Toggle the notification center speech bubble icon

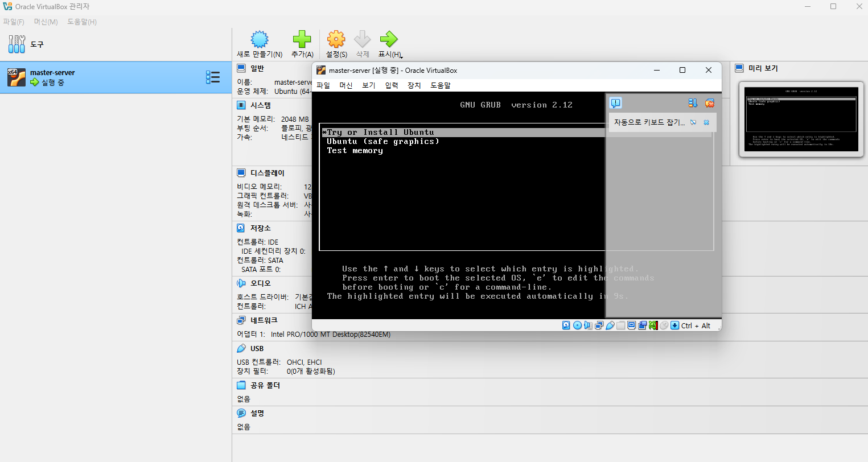(615, 103)
